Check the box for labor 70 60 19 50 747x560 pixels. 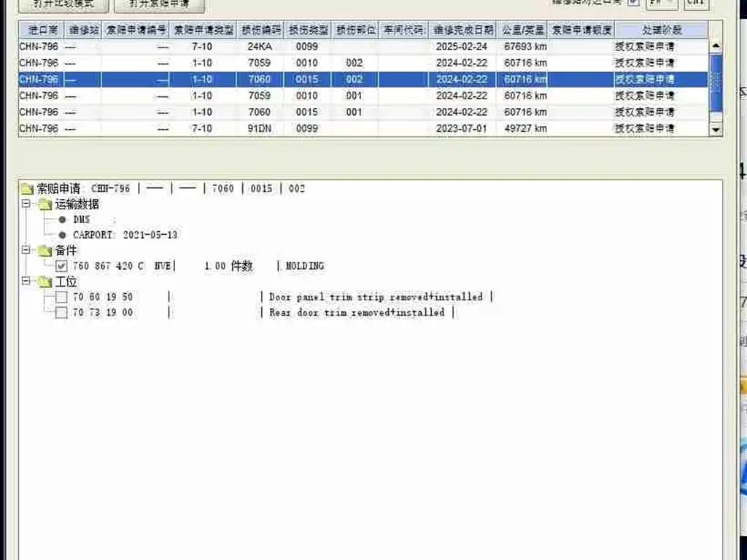(x=61, y=297)
